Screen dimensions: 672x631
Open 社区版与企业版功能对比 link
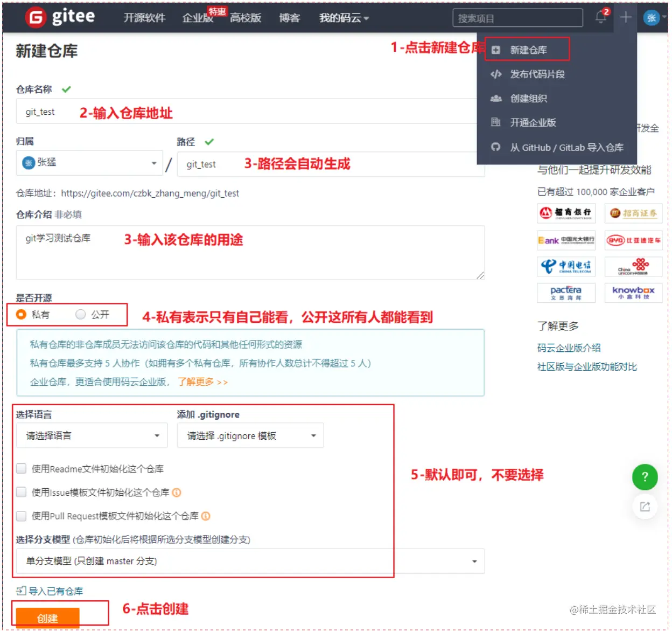[x=587, y=367]
